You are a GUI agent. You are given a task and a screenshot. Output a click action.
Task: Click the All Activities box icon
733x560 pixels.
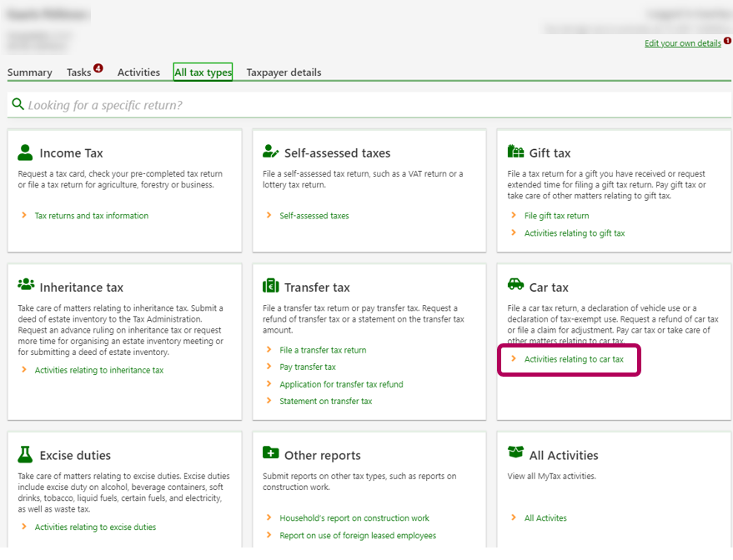point(515,452)
